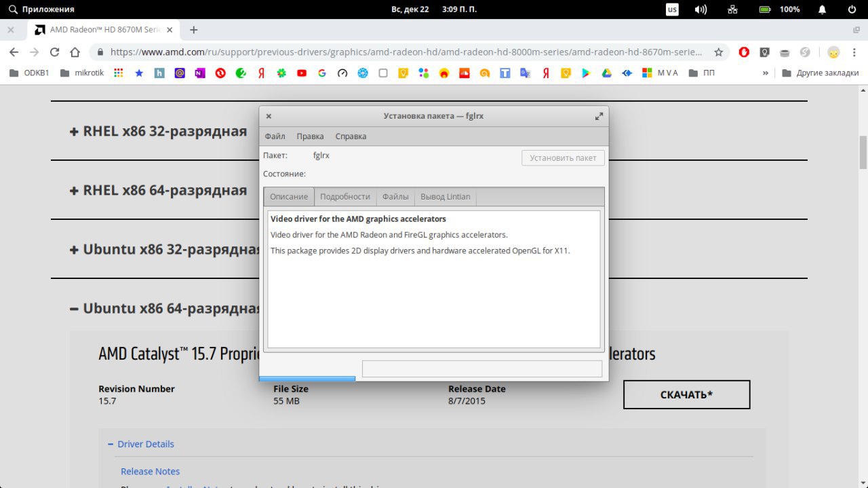
Task: Open the Другие закладки bookmarks folder
Action: [820, 73]
